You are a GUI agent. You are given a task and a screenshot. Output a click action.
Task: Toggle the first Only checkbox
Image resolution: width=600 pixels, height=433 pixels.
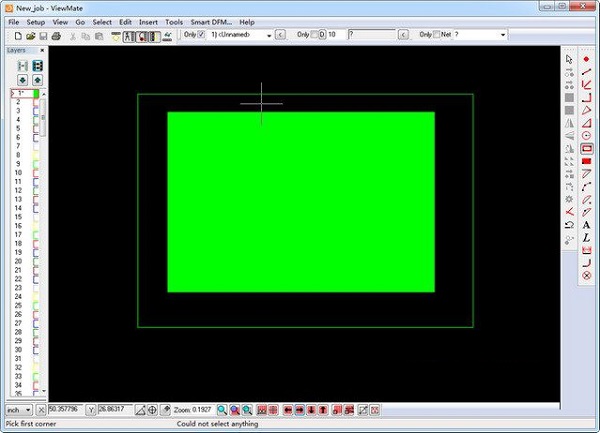pos(201,35)
